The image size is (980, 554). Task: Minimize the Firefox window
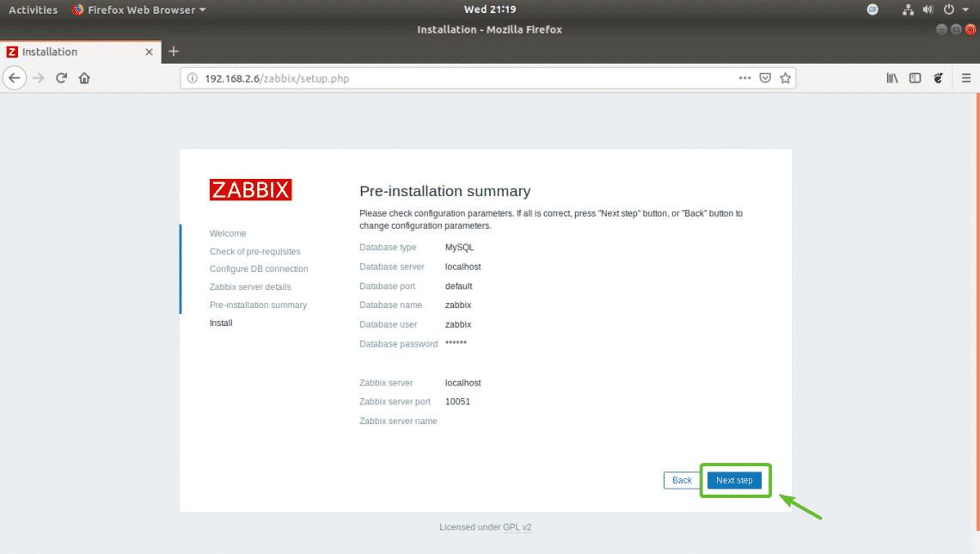[941, 29]
